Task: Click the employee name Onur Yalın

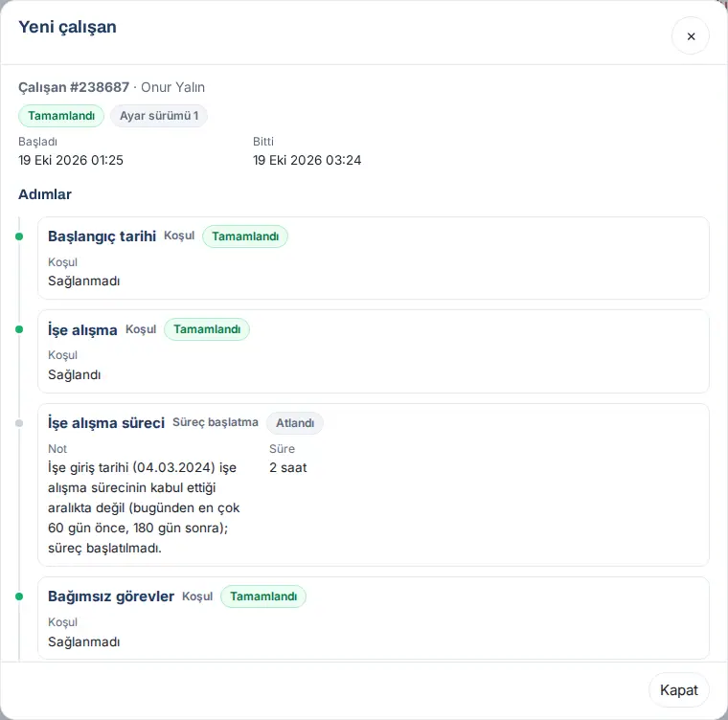Action: point(172,87)
